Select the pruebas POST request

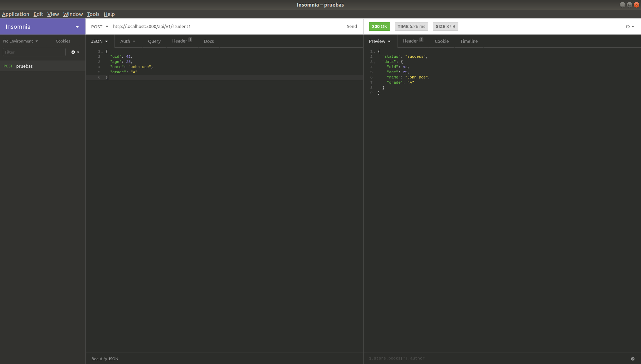(24, 66)
